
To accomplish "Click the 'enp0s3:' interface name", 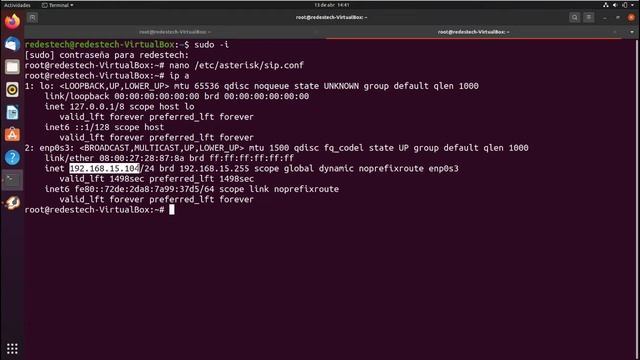I will 57,148.
